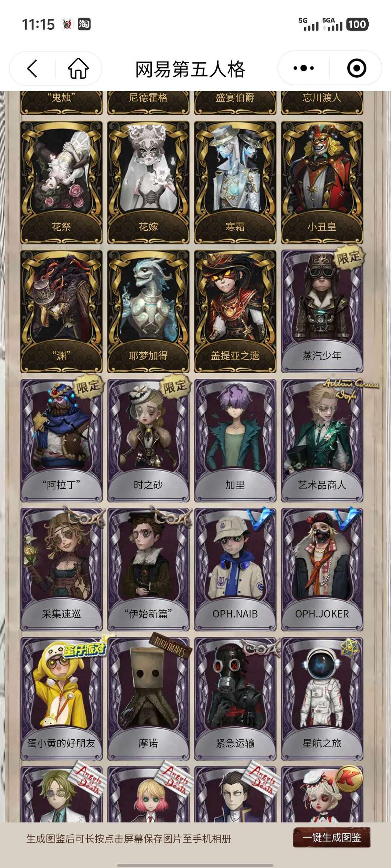Screen dimensions: 391x868
Task: Tap the 限定 badge on 蒸汽少年 card
Action: coord(349,258)
